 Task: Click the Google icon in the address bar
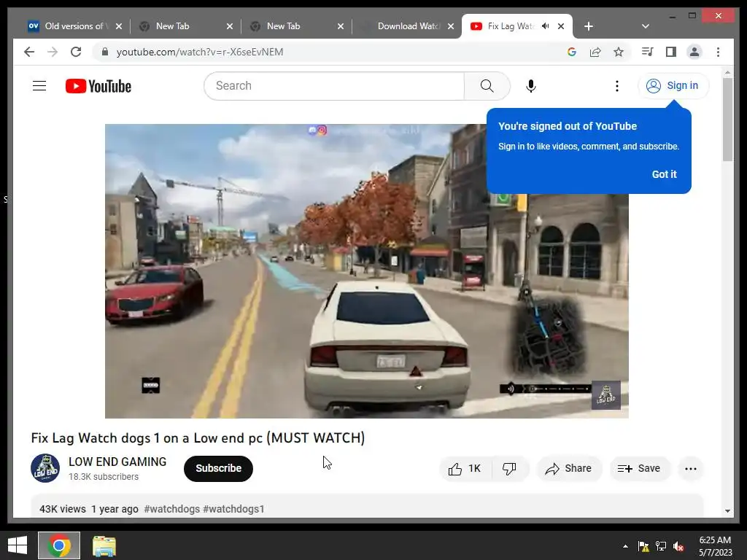[572, 52]
